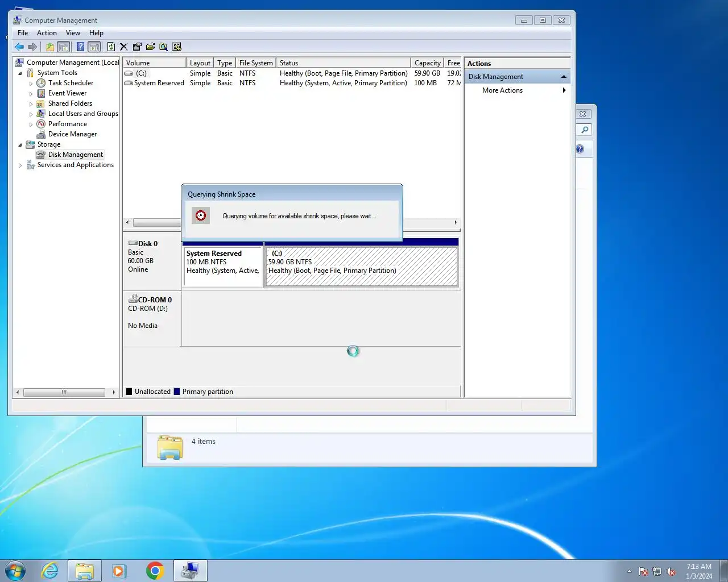Expand the Local Users and Groups node
The width and height of the screenshot is (728, 582).
31,114
